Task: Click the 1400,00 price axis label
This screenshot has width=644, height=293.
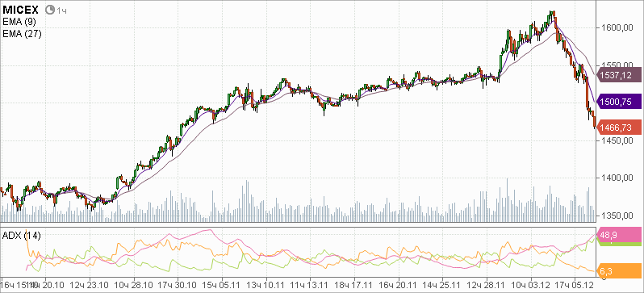Action: pos(617,178)
